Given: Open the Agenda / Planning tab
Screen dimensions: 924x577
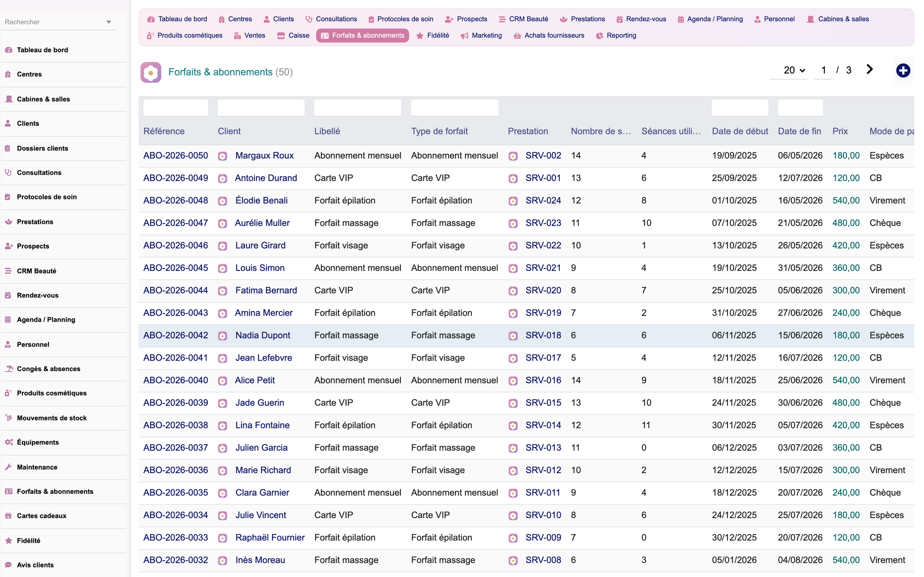Looking at the screenshot, I should pyautogui.click(x=710, y=19).
